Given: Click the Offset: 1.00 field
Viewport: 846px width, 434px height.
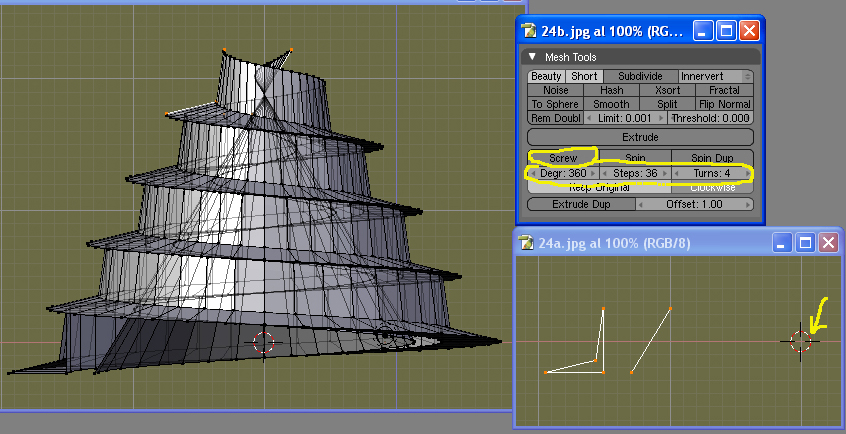Looking at the screenshot, I should click(x=694, y=204).
